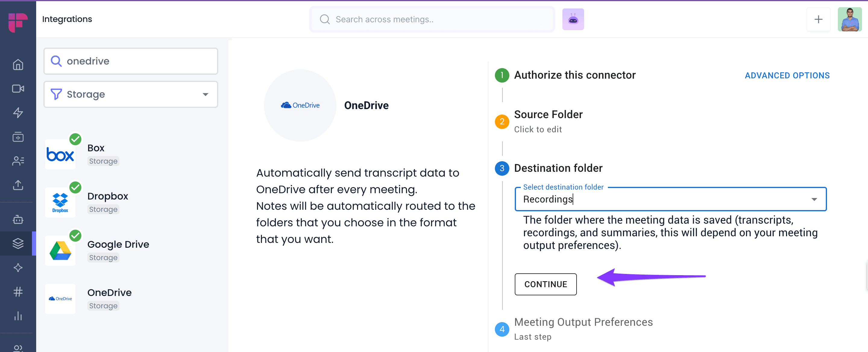Screen dimensions: 868x352
Task: Click the purple AskFred bot icon
Action: (573, 19)
